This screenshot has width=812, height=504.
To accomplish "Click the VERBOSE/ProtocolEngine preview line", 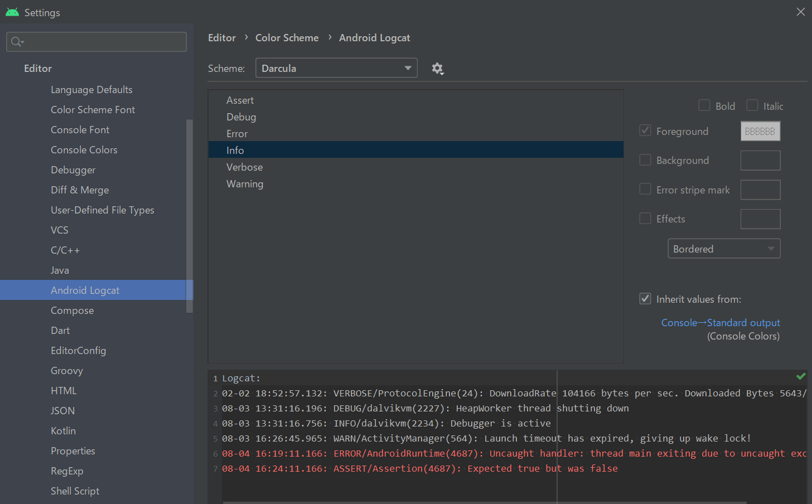I will tap(514, 393).
